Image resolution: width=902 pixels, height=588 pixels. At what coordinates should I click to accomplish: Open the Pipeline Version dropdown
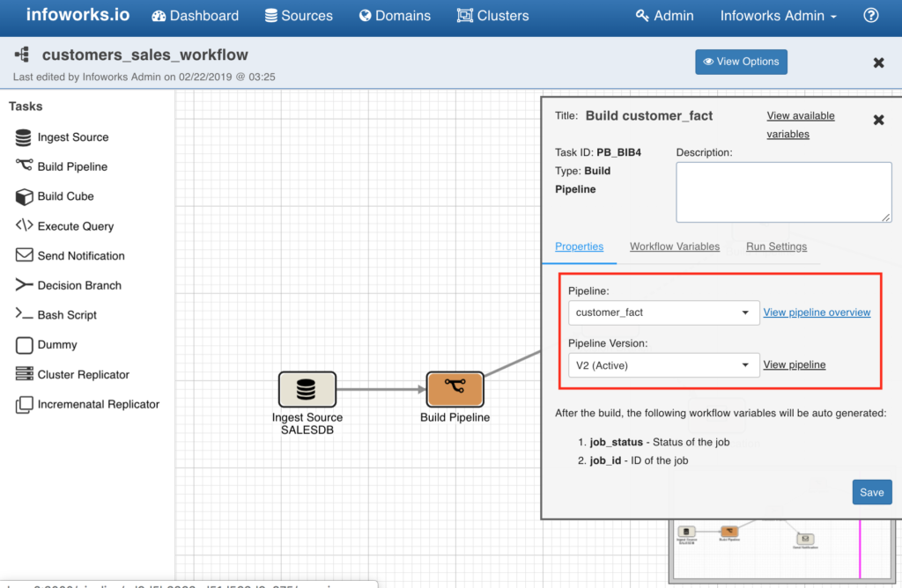663,364
